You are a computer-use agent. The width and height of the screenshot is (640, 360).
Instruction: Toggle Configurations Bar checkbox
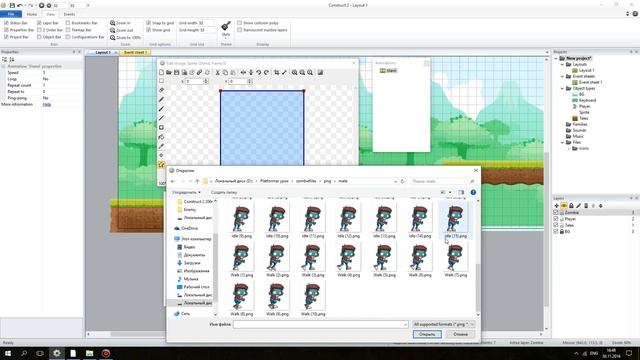68,37
